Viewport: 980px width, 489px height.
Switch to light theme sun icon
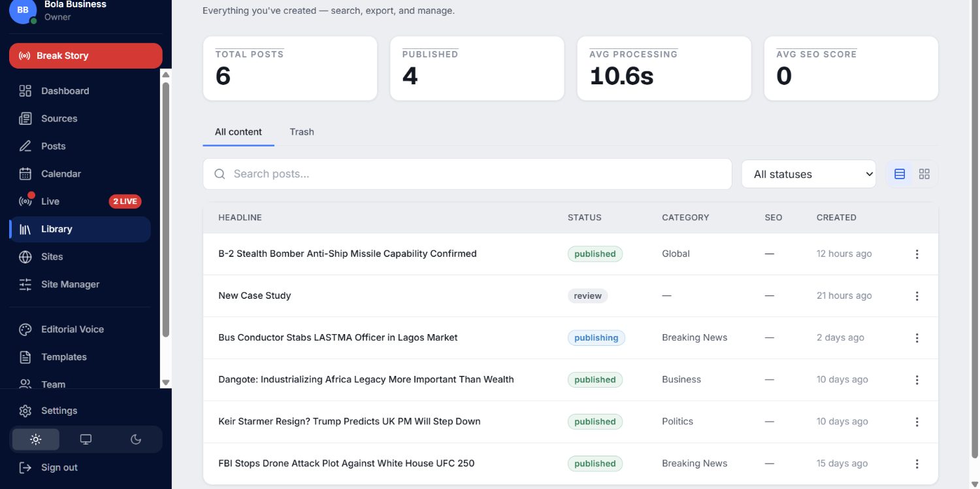36,439
